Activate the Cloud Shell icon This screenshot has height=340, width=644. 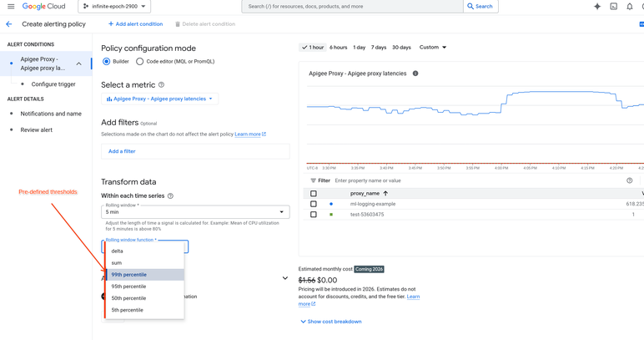pyautogui.click(x=614, y=6)
